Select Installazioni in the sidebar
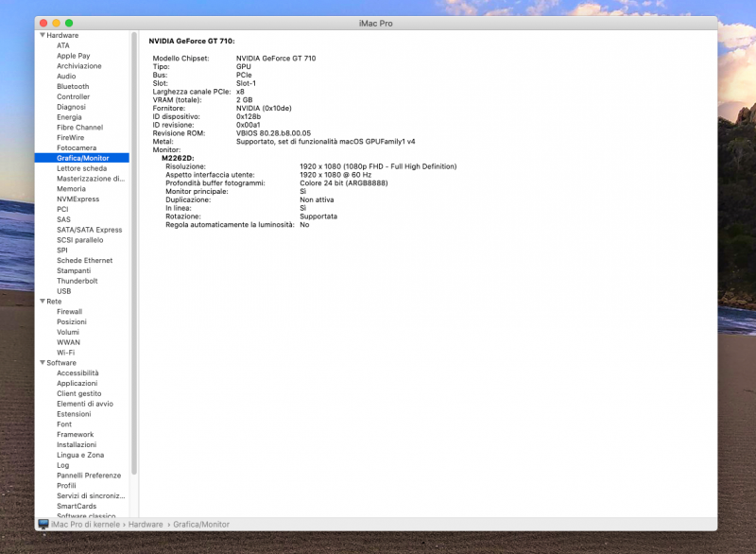The width and height of the screenshot is (756, 554). pos(77,445)
